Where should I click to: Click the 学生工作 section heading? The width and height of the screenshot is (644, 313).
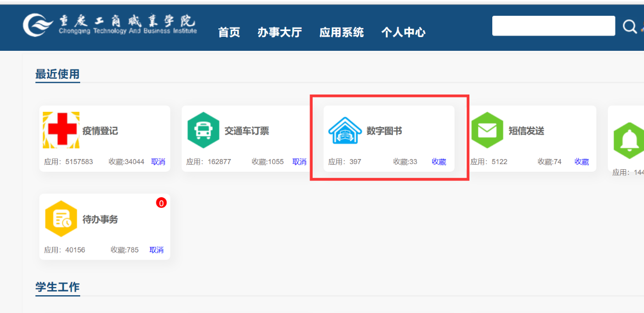pyautogui.click(x=57, y=287)
